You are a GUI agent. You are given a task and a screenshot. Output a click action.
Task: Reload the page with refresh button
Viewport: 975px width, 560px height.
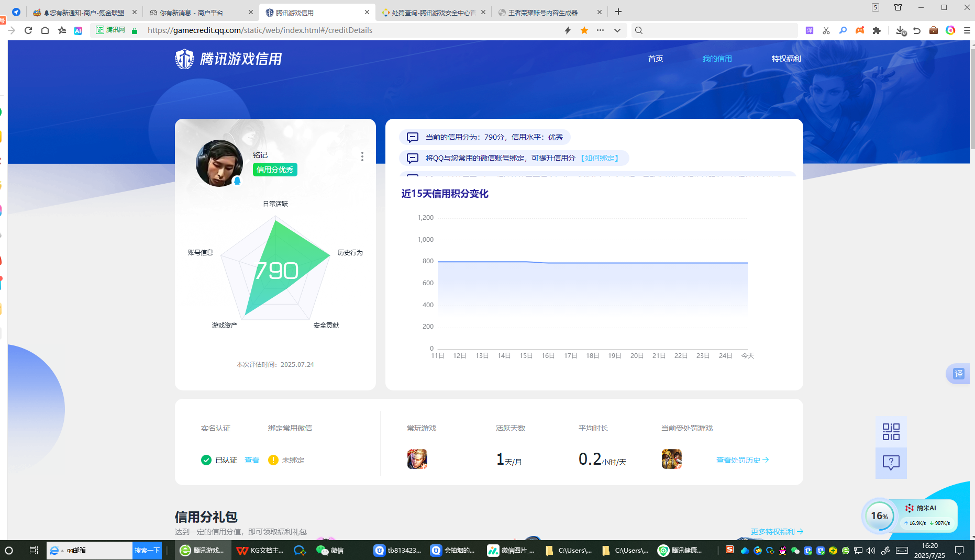[28, 30]
